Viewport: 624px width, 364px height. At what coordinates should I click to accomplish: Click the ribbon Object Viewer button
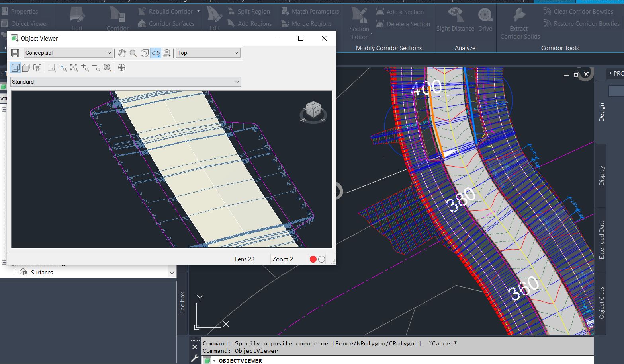pyautogui.click(x=25, y=24)
